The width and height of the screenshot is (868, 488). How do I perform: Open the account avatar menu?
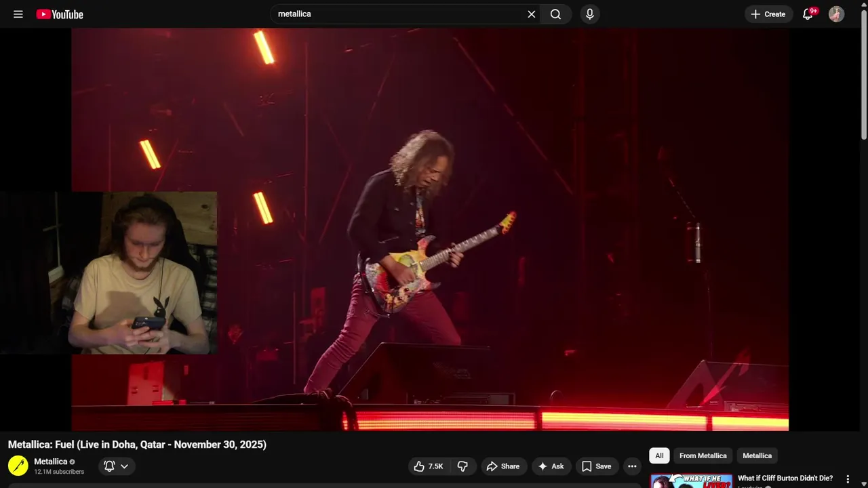(x=836, y=14)
